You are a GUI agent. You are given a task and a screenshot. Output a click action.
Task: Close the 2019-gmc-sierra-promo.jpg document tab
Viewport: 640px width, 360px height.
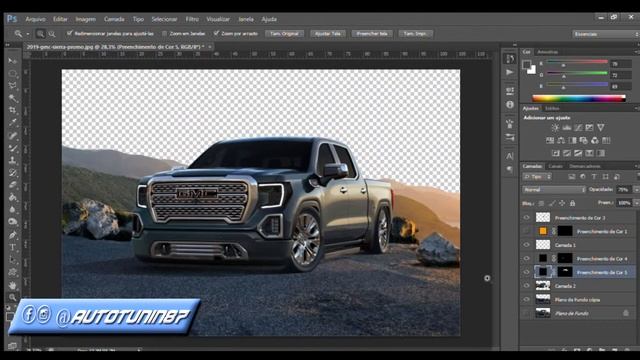(x=210, y=47)
